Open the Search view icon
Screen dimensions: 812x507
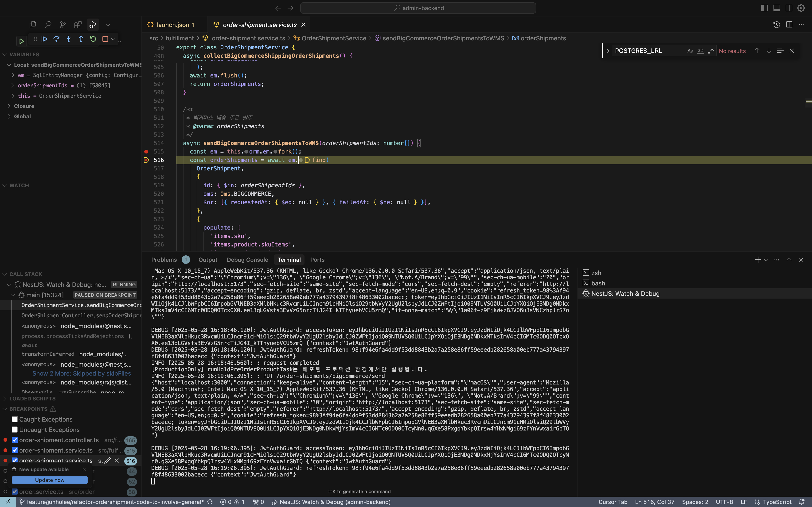click(48, 24)
